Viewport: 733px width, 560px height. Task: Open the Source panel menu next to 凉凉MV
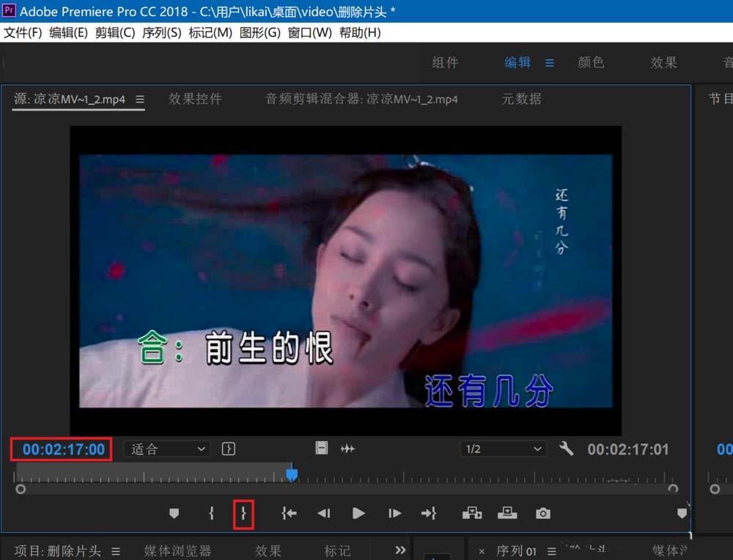coord(140,99)
